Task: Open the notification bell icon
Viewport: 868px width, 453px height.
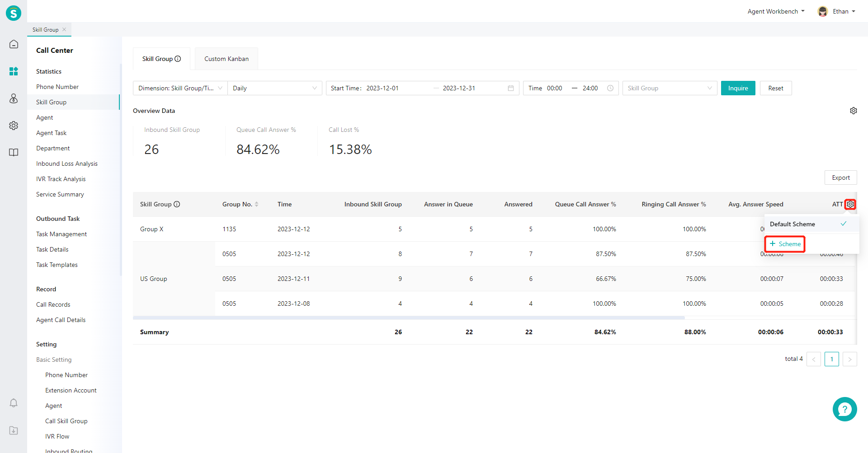Action: click(14, 403)
